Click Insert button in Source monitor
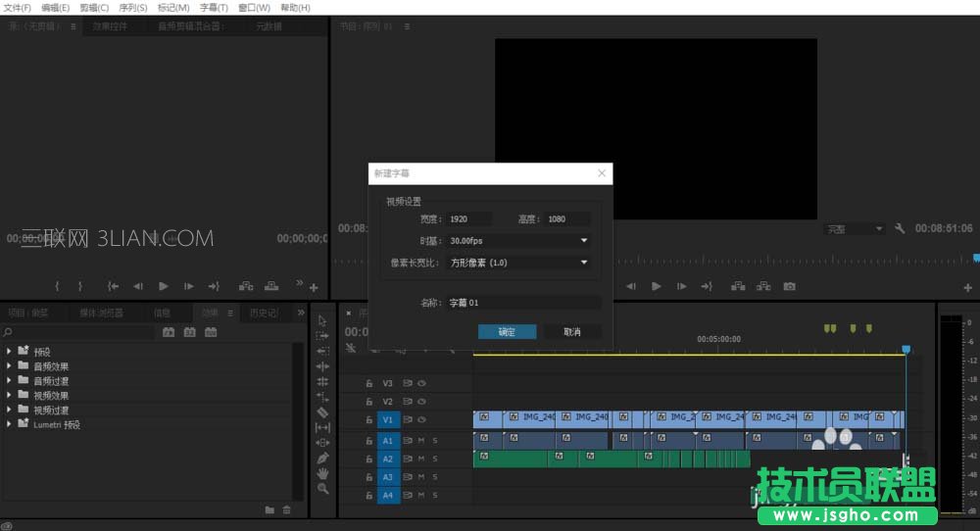The image size is (980, 531). coord(246,286)
